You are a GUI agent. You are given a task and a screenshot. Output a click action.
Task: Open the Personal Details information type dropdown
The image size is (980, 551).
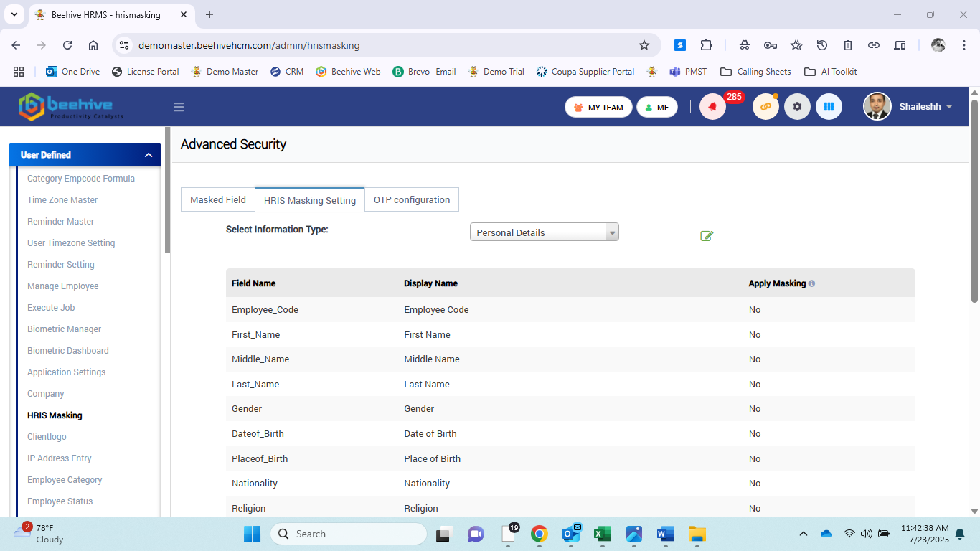click(544, 232)
